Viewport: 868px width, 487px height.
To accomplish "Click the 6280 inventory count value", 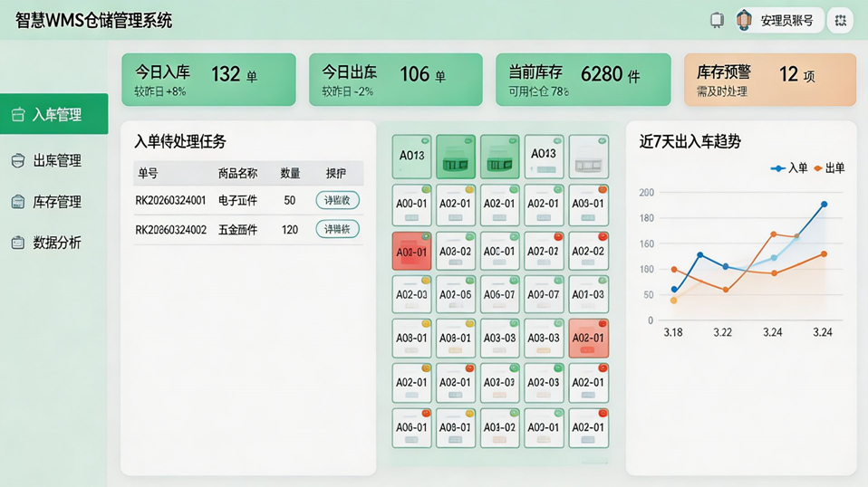I will (x=602, y=74).
